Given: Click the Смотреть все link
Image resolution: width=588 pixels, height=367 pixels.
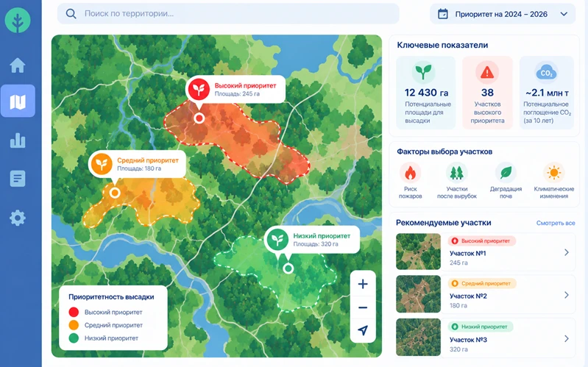Looking at the screenshot, I should (x=556, y=223).
